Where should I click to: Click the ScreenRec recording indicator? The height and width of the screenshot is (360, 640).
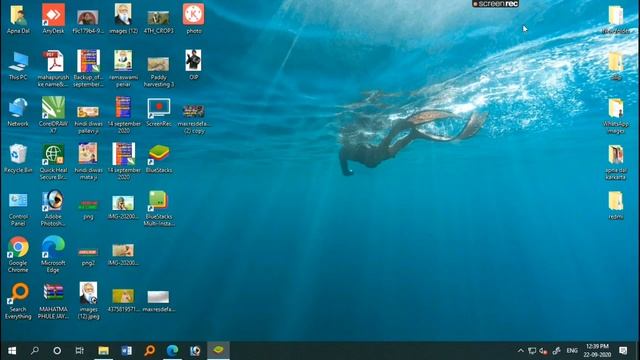pyautogui.click(x=496, y=4)
